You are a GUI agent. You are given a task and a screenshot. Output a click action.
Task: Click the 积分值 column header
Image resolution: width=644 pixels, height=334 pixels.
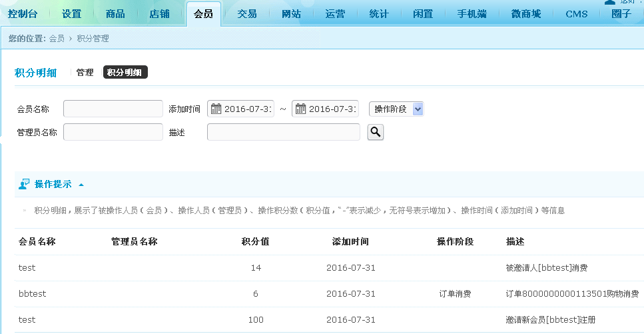tap(256, 242)
